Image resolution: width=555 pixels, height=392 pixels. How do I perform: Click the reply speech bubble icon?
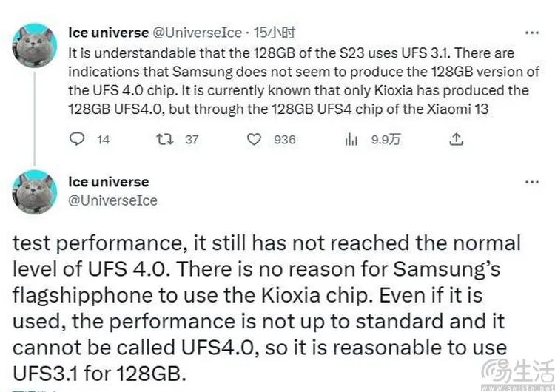[76, 139]
